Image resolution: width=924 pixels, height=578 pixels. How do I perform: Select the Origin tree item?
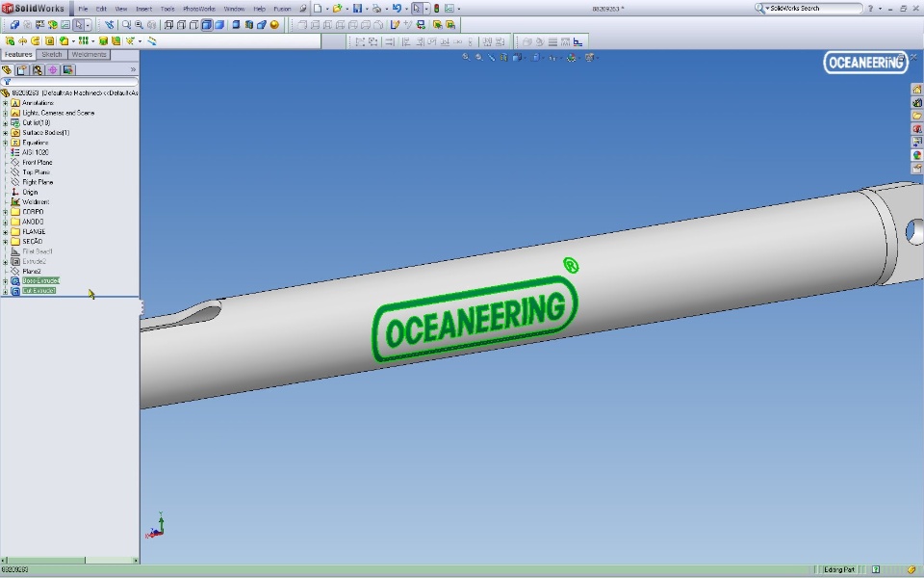click(x=30, y=193)
